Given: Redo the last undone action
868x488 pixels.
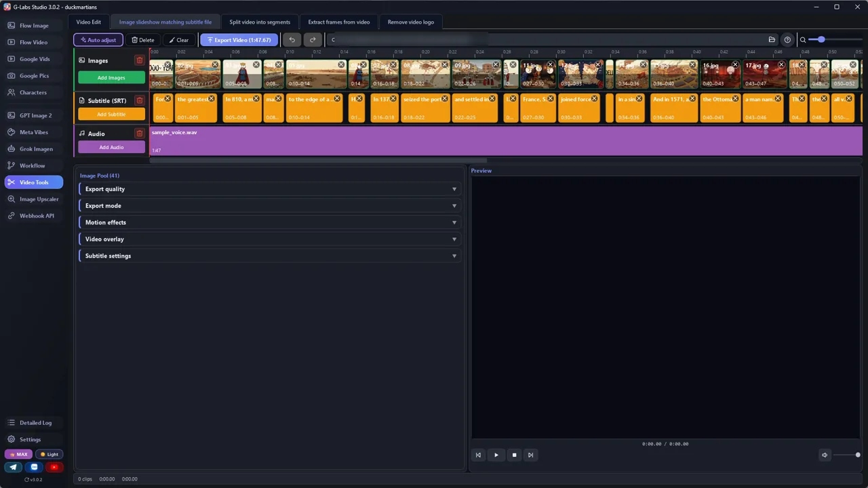Looking at the screenshot, I should click(313, 40).
